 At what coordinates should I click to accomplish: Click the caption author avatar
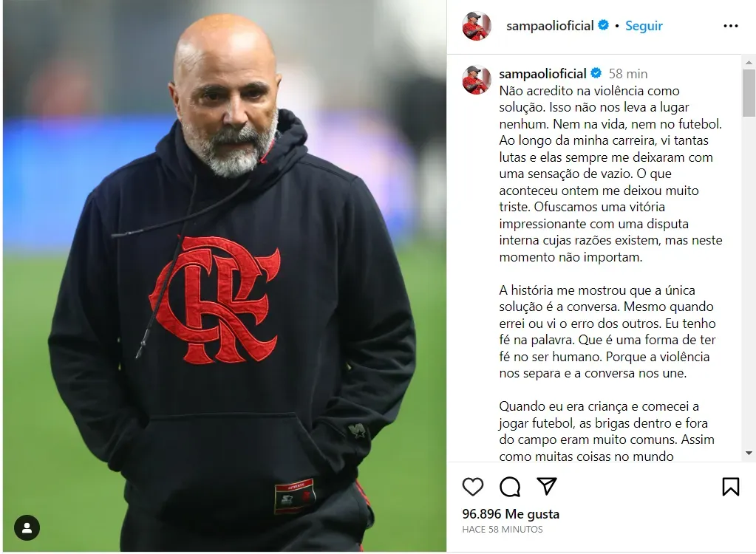477,80
